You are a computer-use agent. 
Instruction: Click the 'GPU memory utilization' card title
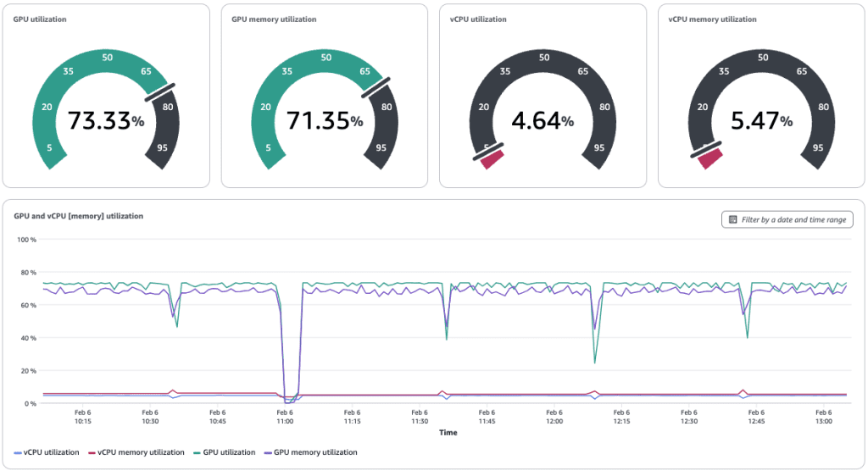point(274,19)
